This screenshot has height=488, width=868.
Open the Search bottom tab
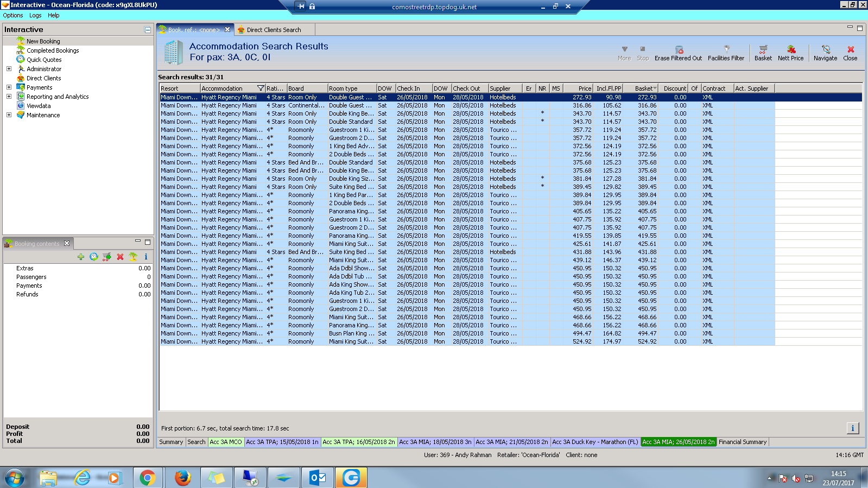(197, 442)
